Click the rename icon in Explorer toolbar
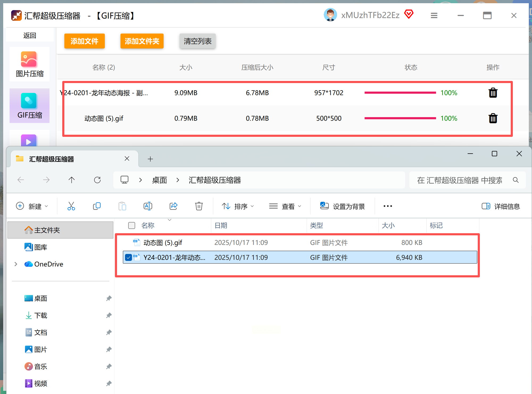The width and height of the screenshot is (532, 394). (148, 206)
